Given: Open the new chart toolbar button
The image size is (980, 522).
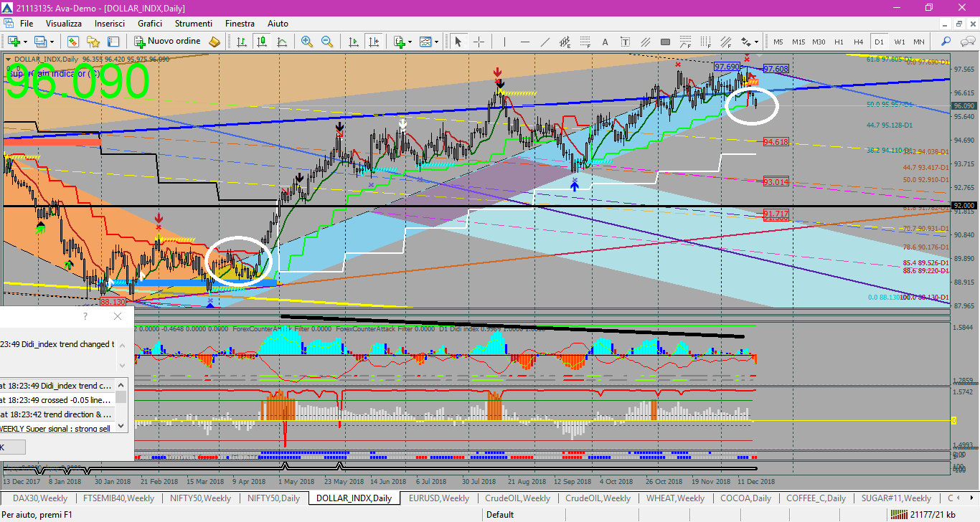Looking at the screenshot, I should (x=14, y=42).
